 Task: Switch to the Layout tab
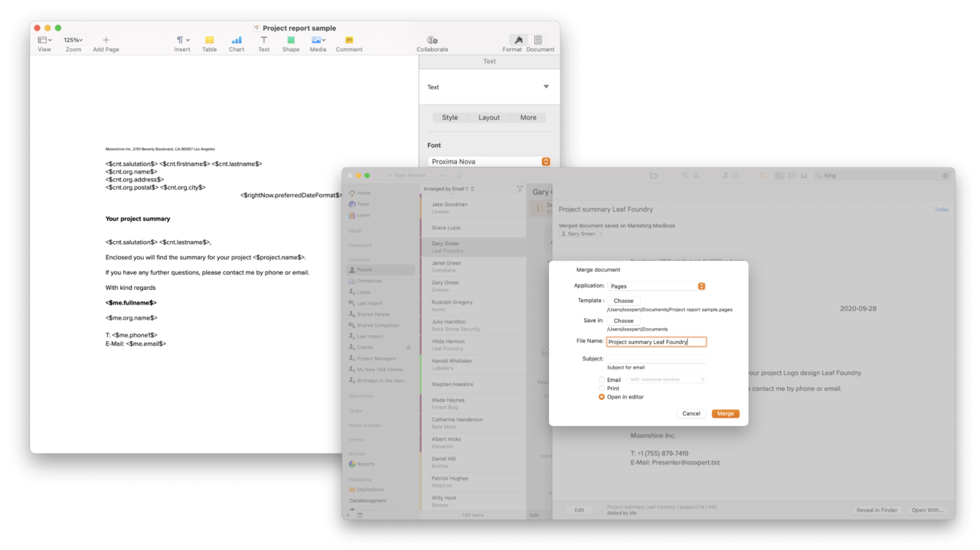tap(489, 117)
